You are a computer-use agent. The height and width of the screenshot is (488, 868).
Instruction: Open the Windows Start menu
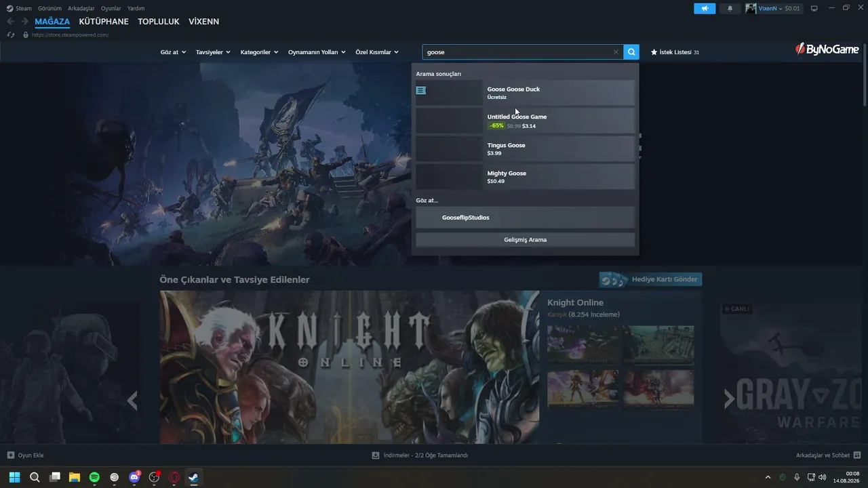click(x=14, y=477)
